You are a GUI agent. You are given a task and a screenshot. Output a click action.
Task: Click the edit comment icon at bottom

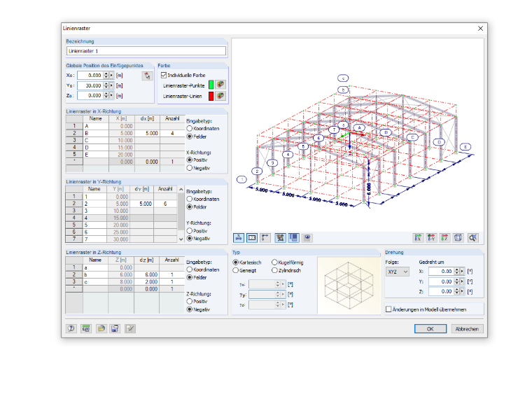coord(130,328)
